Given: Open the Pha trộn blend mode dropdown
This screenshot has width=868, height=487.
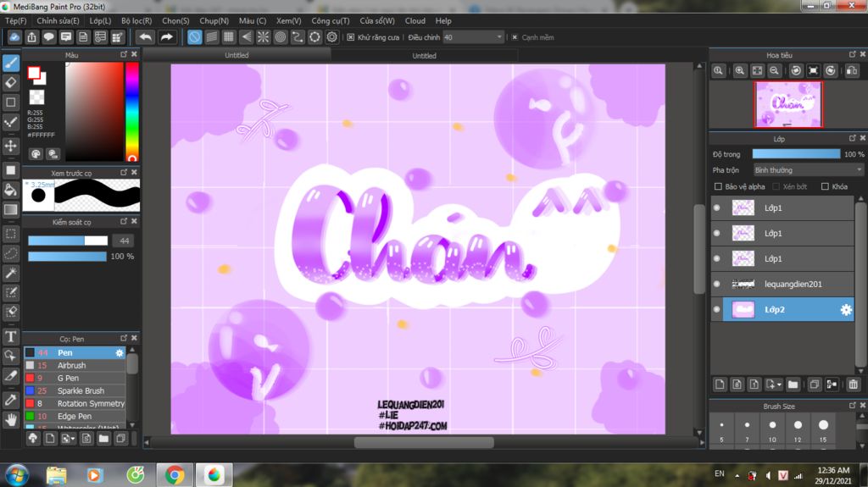Looking at the screenshot, I should 808,170.
